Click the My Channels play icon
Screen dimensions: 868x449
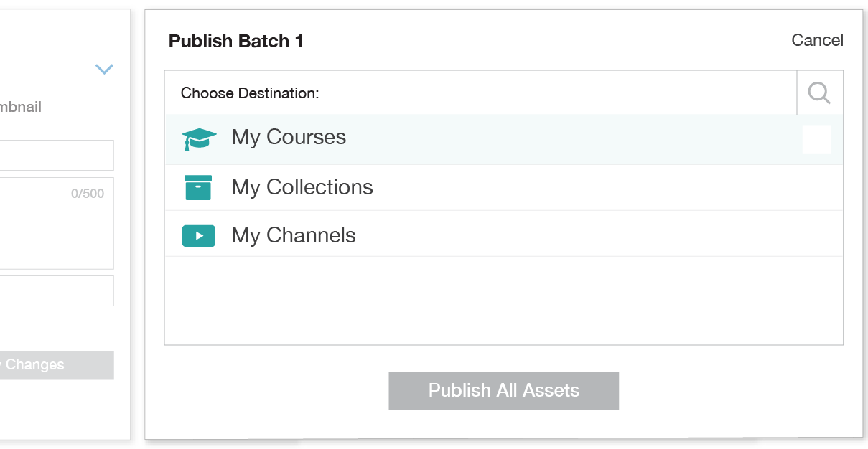coord(199,235)
